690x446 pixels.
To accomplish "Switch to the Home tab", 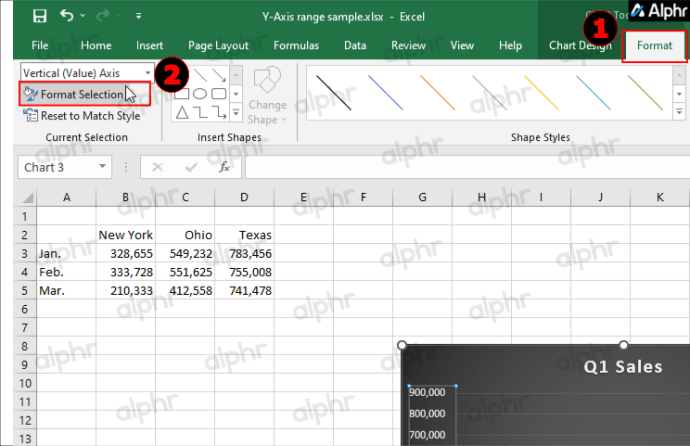I will 96,45.
